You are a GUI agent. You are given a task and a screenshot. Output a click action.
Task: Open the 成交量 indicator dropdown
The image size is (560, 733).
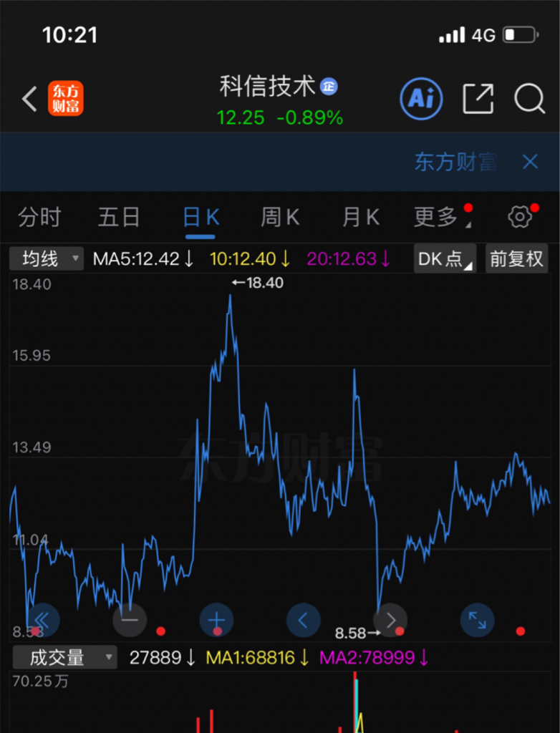(64, 657)
